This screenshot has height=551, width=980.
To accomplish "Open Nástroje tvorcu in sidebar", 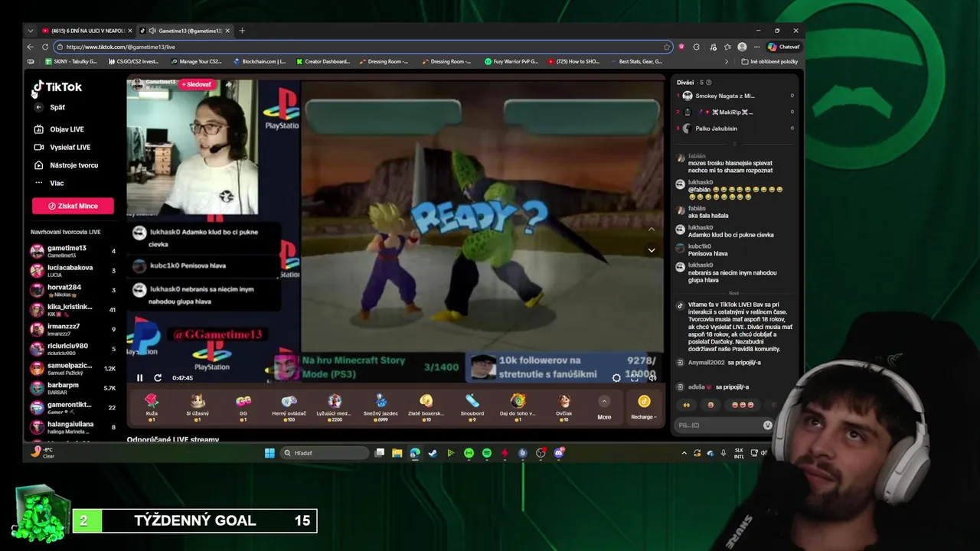I will click(67, 165).
